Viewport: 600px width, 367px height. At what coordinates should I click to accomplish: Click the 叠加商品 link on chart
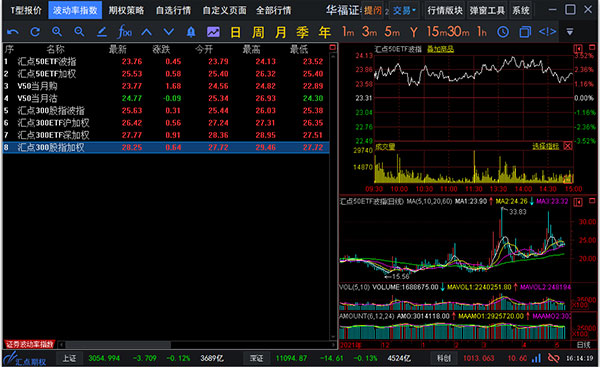pyautogui.click(x=440, y=49)
